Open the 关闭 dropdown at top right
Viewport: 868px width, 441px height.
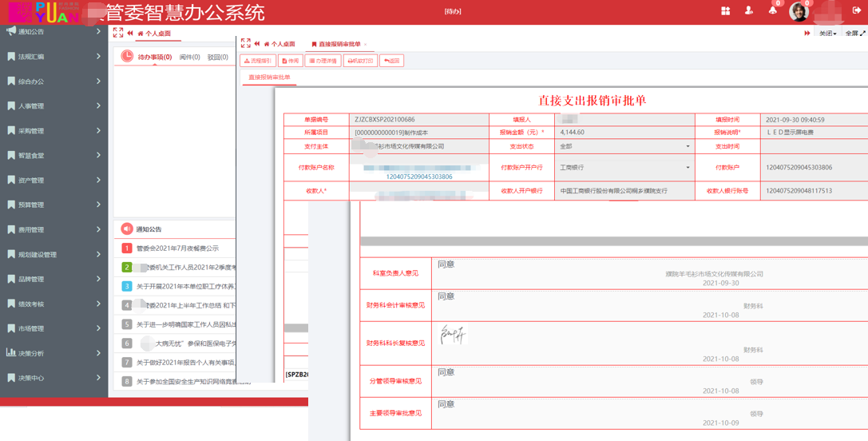tap(827, 34)
